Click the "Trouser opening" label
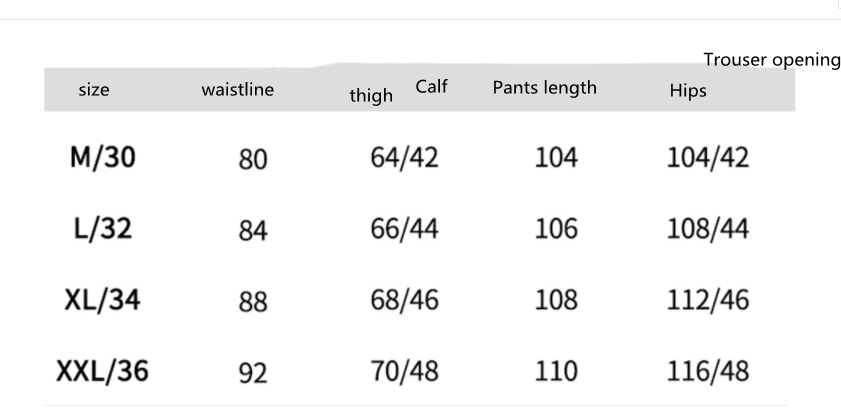841x418 pixels. tap(771, 60)
